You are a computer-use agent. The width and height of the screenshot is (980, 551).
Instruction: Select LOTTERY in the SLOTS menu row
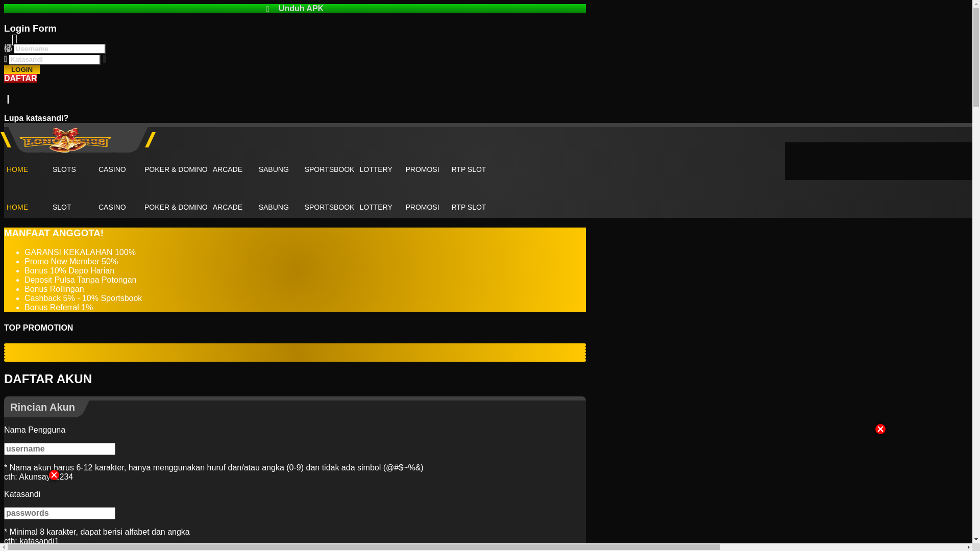(376, 169)
